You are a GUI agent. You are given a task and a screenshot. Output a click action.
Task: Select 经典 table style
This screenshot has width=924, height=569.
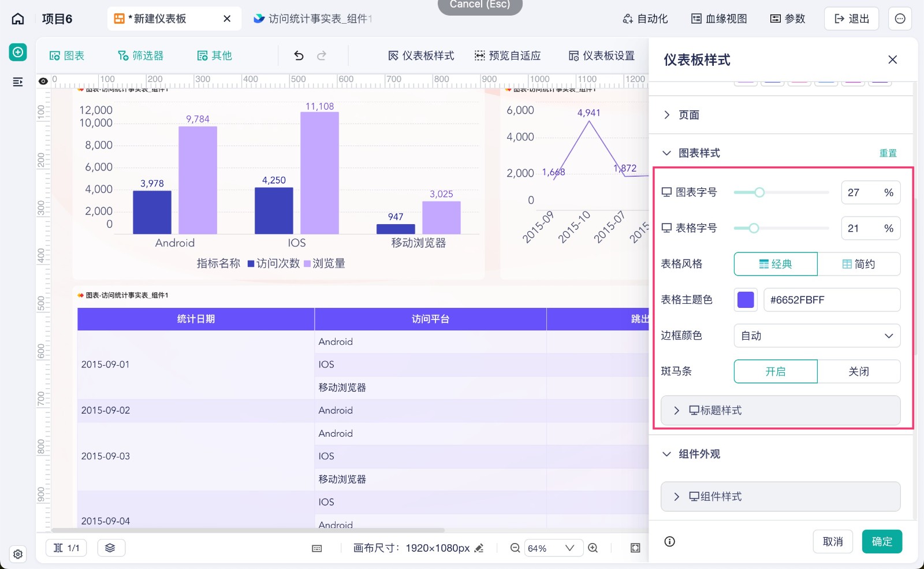point(776,264)
